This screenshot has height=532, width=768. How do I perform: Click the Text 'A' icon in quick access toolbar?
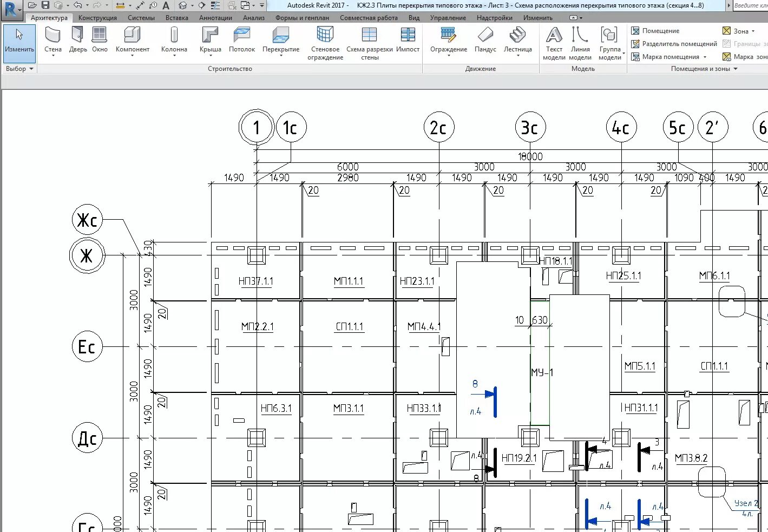166,5
